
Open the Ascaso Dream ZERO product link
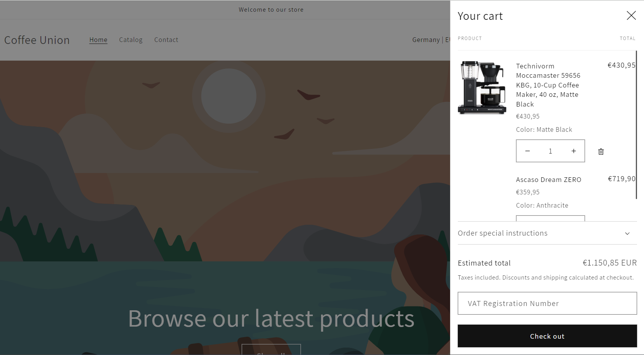coord(548,180)
